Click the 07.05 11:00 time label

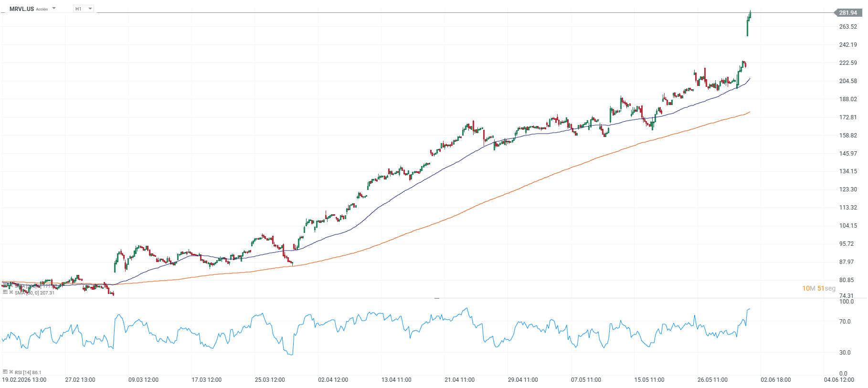pyautogui.click(x=586, y=380)
